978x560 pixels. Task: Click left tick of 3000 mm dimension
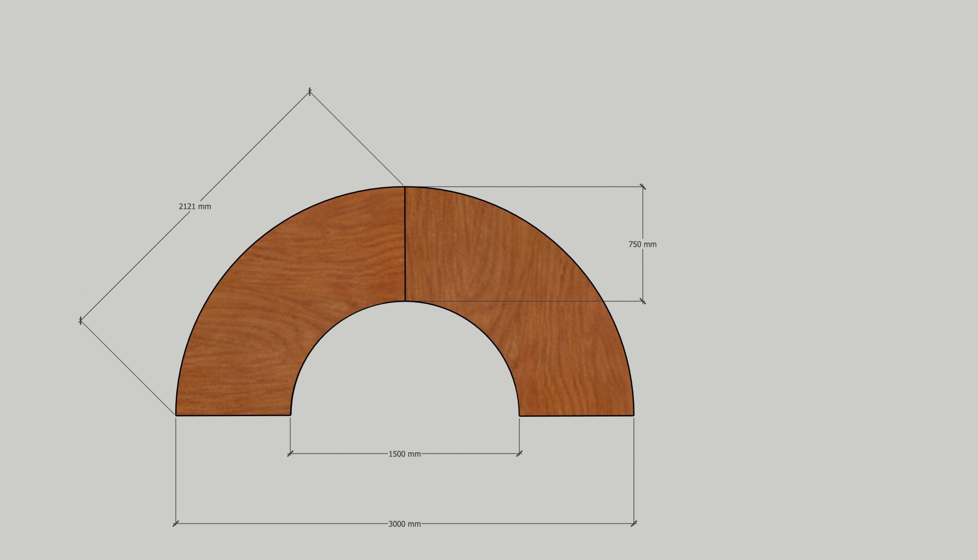pyautogui.click(x=176, y=523)
